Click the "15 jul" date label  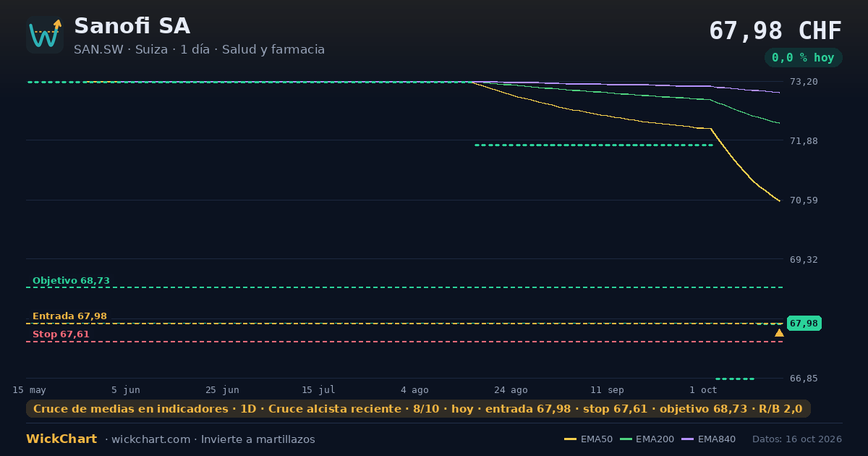pyautogui.click(x=318, y=390)
